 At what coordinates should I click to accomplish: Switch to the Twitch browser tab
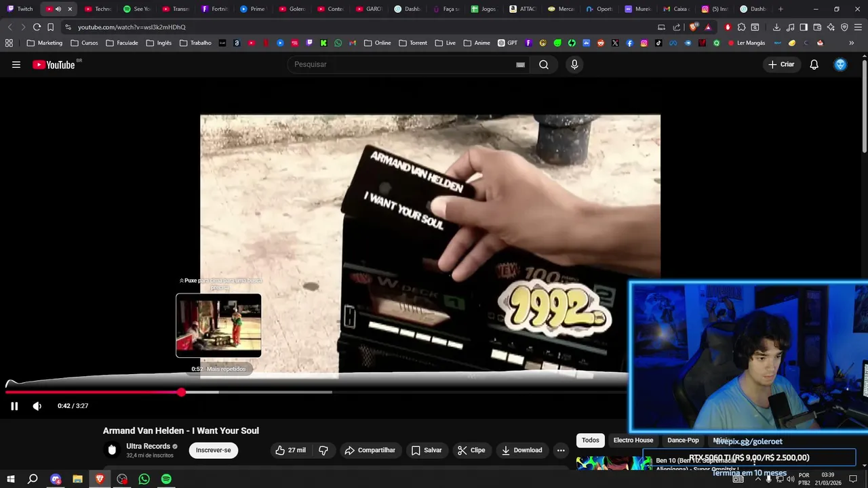pos(20,9)
